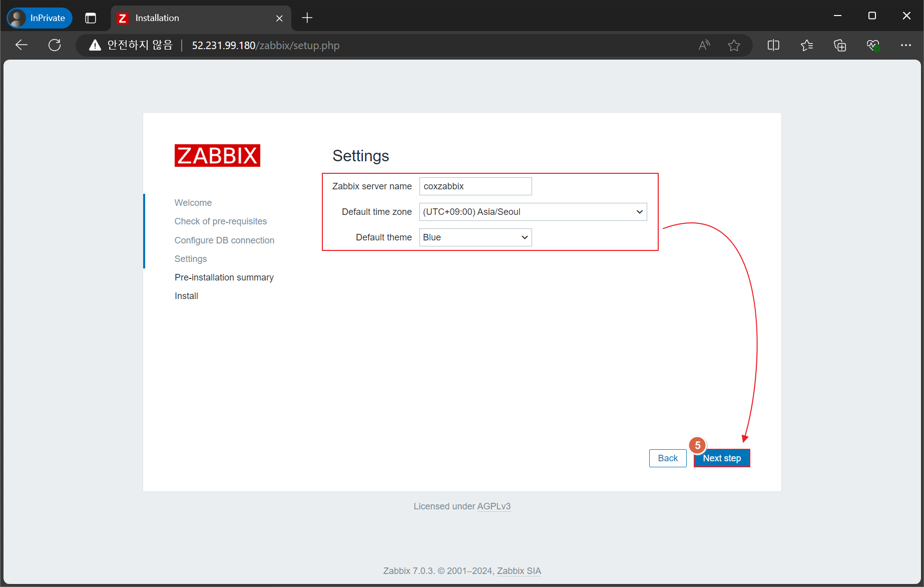Open the favorites list icon

[806, 46]
